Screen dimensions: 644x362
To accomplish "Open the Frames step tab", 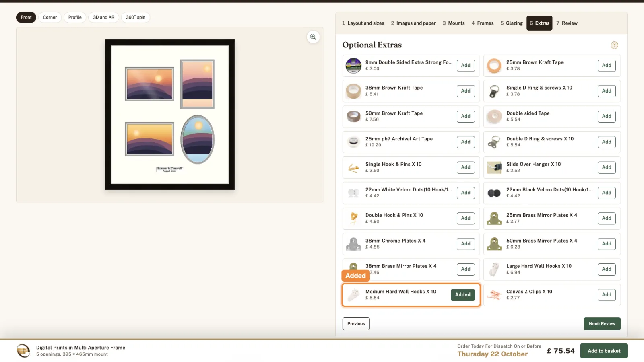I will [483, 23].
